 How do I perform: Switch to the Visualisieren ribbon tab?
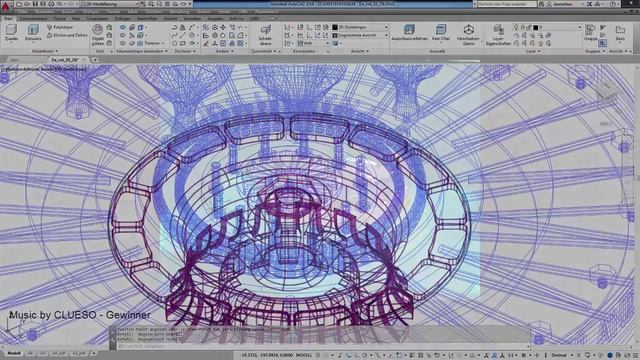(97, 18)
